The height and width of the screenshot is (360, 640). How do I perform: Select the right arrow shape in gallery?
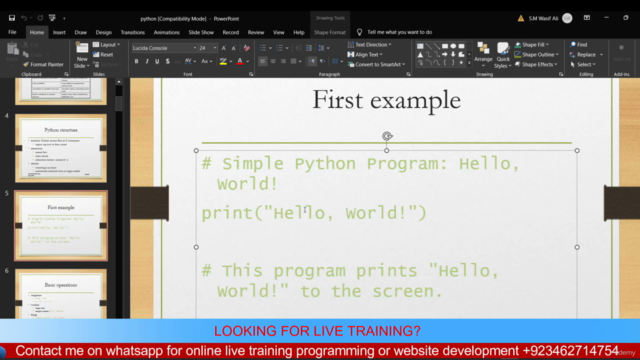point(445,54)
